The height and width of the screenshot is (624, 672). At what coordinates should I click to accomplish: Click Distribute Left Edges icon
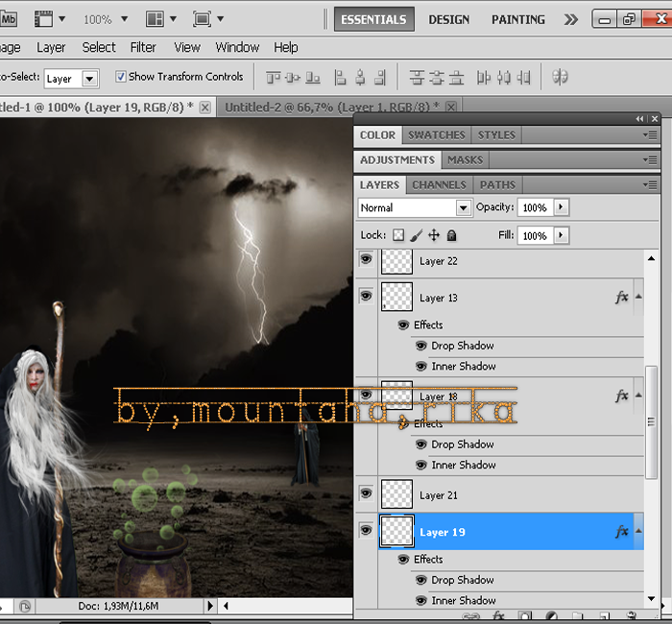point(484,78)
